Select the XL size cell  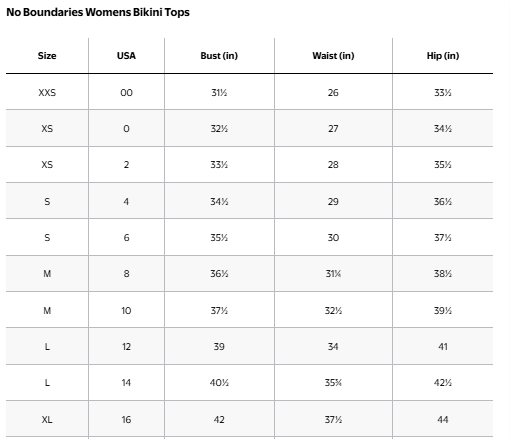click(x=47, y=419)
